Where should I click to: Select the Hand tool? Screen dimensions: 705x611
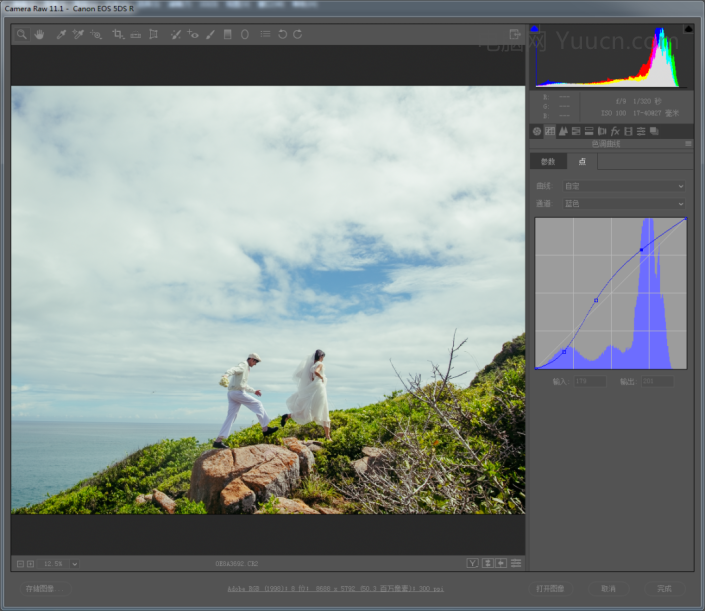pos(40,34)
